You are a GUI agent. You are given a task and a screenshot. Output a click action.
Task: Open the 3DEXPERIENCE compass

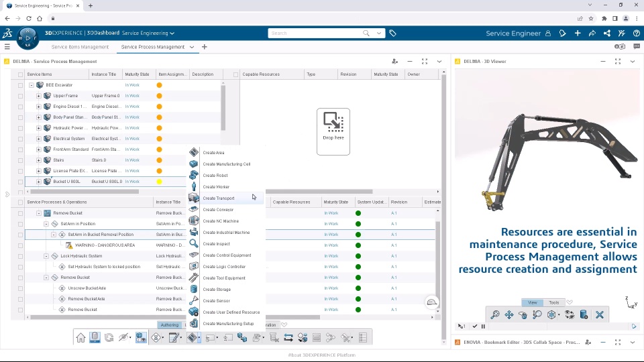[28, 38]
